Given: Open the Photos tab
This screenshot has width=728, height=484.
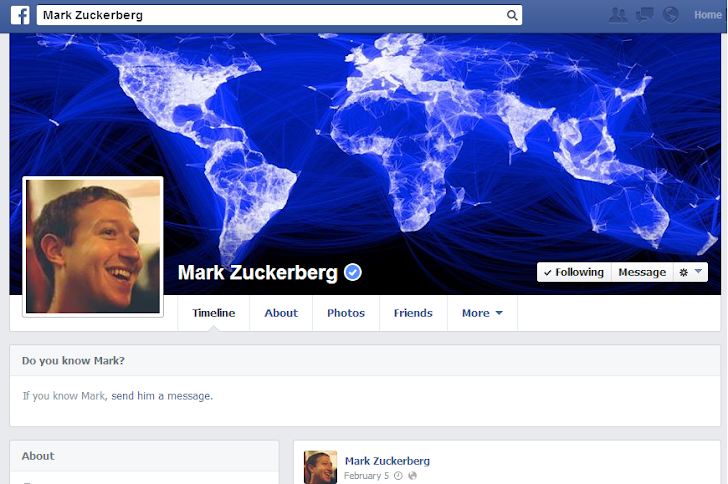Looking at the screenshot, I should pyautogui.click(x=346, y=313).
